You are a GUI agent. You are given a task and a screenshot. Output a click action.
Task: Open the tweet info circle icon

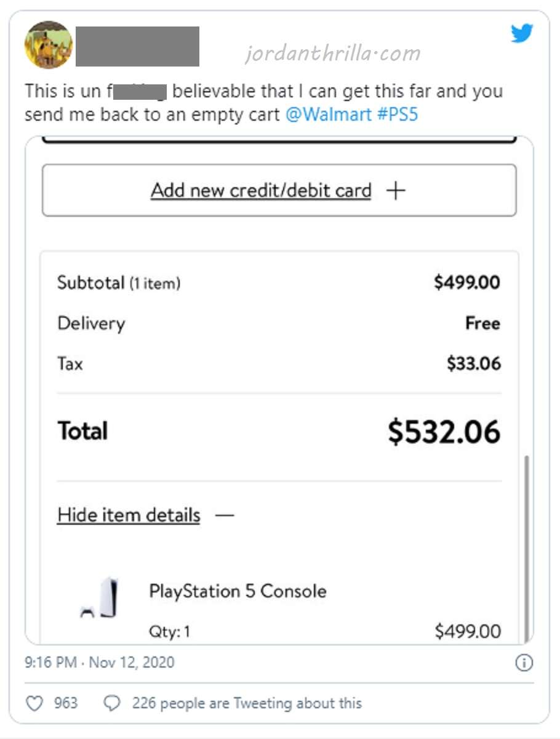523,663
